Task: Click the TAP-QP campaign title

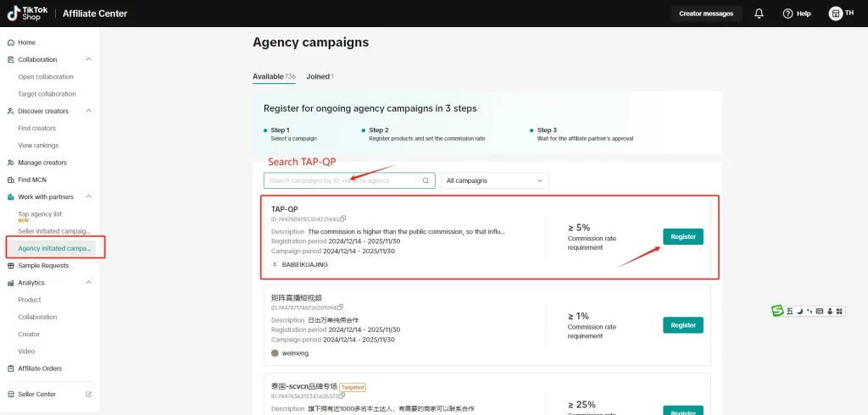Action: [x=285, y=209]
